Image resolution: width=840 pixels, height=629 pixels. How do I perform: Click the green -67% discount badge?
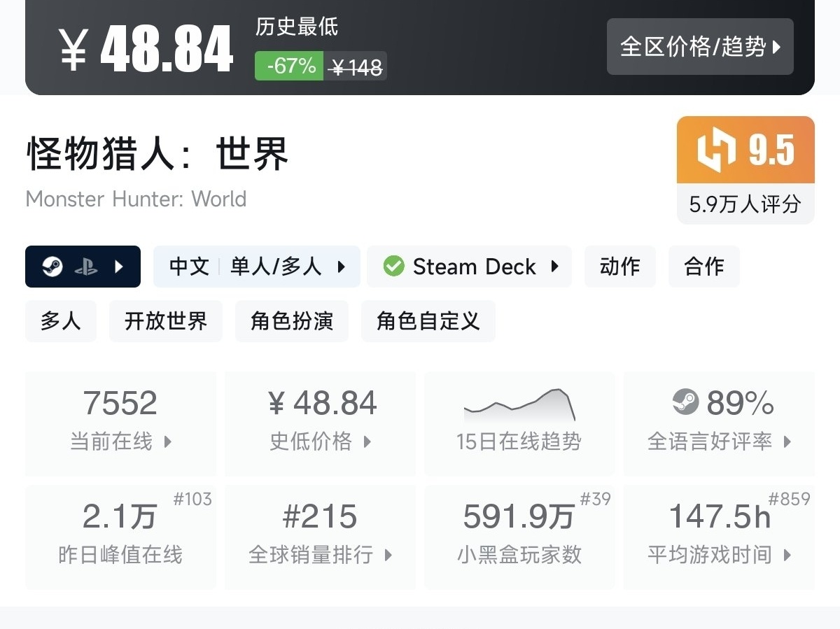tap(289, 66)
